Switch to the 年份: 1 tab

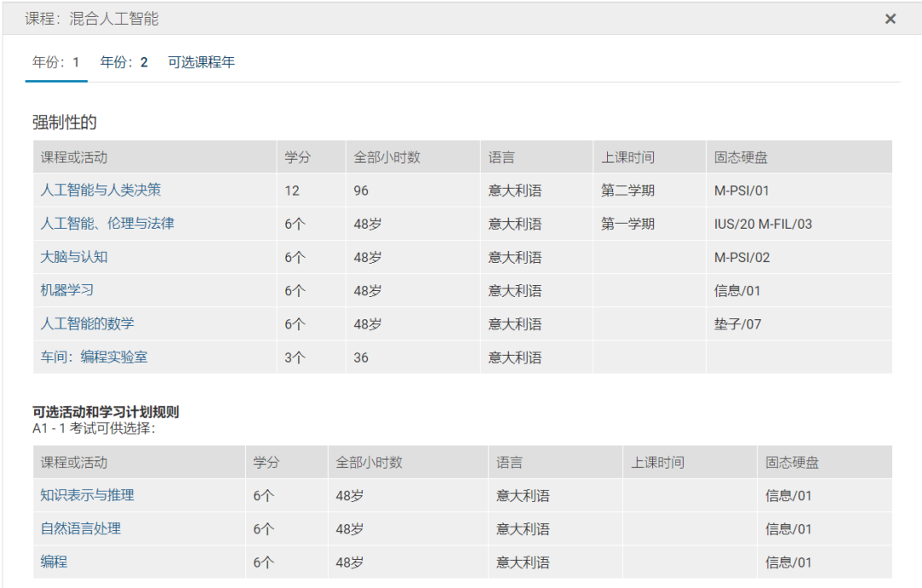[55, 62]
